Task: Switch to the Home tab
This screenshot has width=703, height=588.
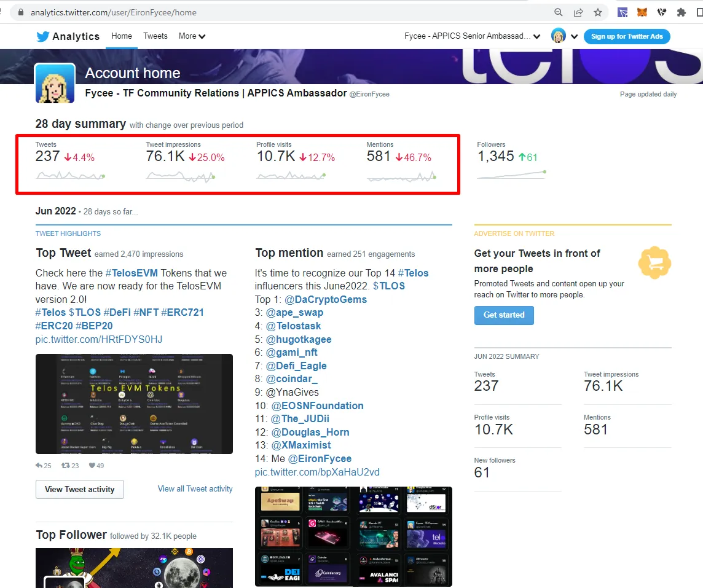Action: (122, 36)
